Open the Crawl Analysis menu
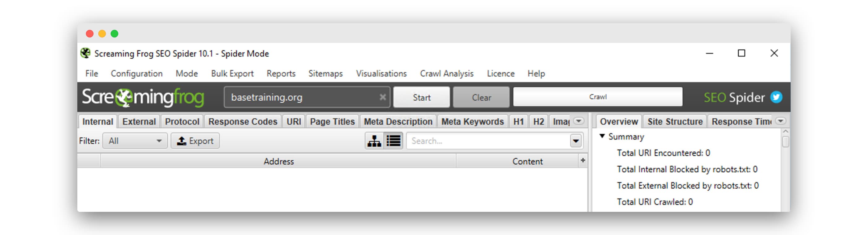The width and height of the screenshot is (868, 235). click(x=447, y=73)
